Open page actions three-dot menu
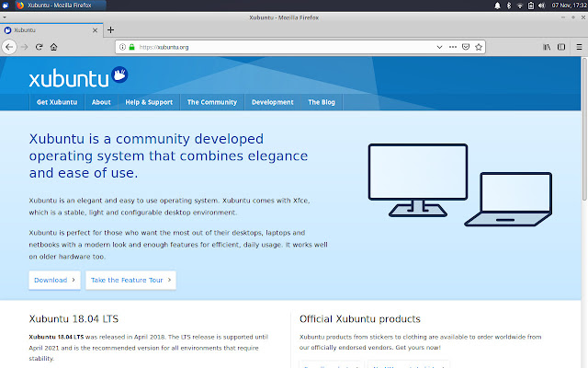 pyautogui.click(x=453, y=47)
